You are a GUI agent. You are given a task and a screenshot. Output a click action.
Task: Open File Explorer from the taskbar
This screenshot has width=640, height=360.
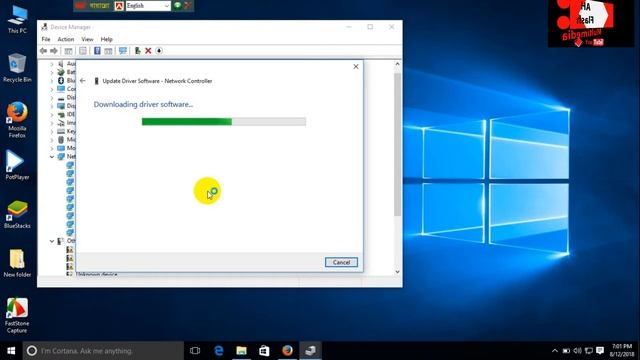[242, 351]
